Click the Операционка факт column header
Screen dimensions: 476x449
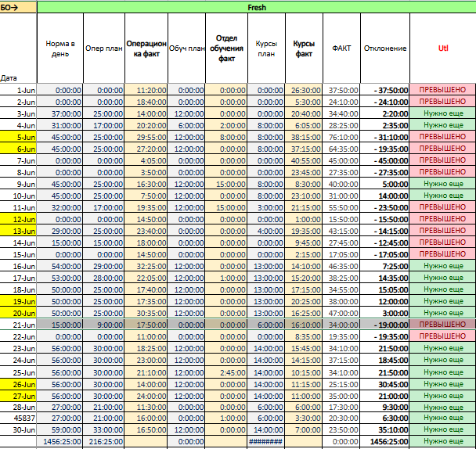point(146,48)
